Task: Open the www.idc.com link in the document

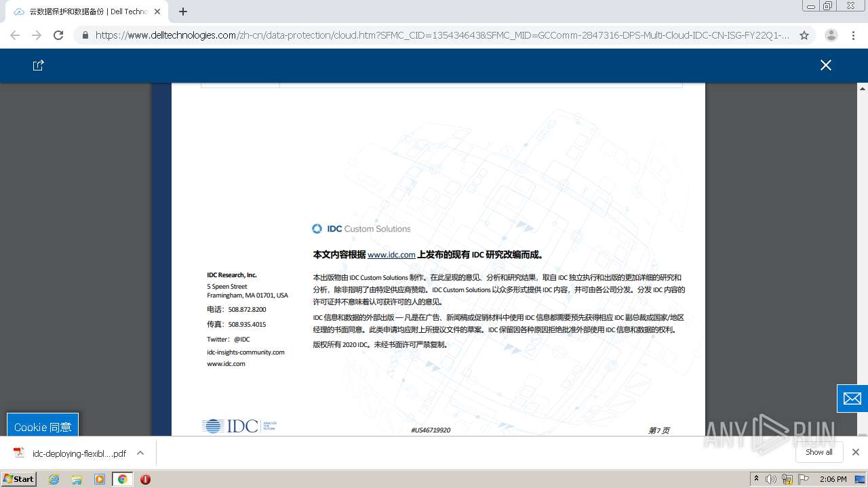Action: (391, 255)
